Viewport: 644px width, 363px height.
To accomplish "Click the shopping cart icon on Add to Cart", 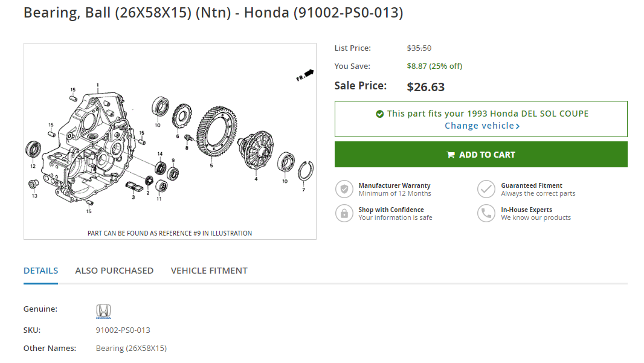I will tap(450, 155).
